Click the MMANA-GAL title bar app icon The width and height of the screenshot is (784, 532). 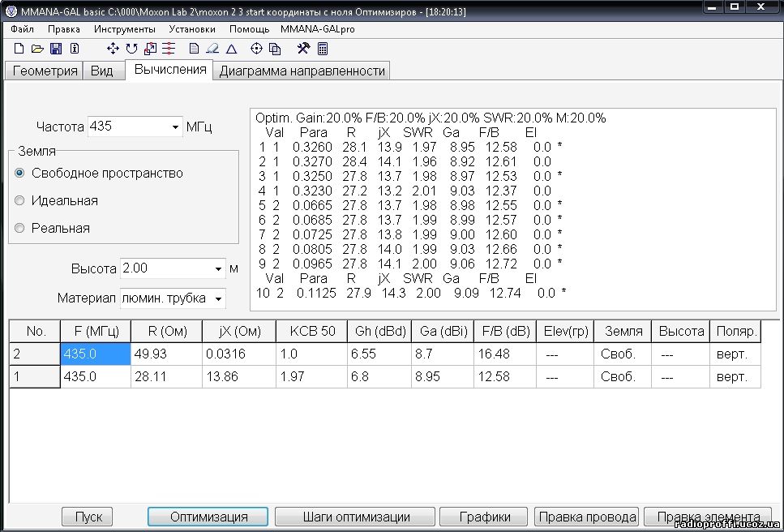[11, 11]
